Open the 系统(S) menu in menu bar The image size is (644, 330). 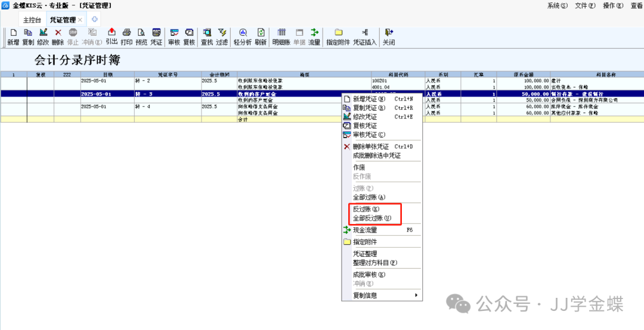coord(557,5)
